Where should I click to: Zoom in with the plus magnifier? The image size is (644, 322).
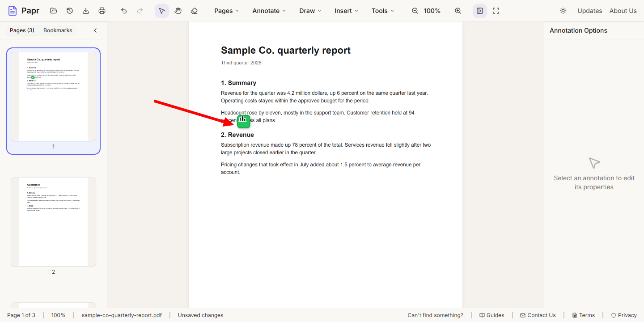[x=458, y=11]
